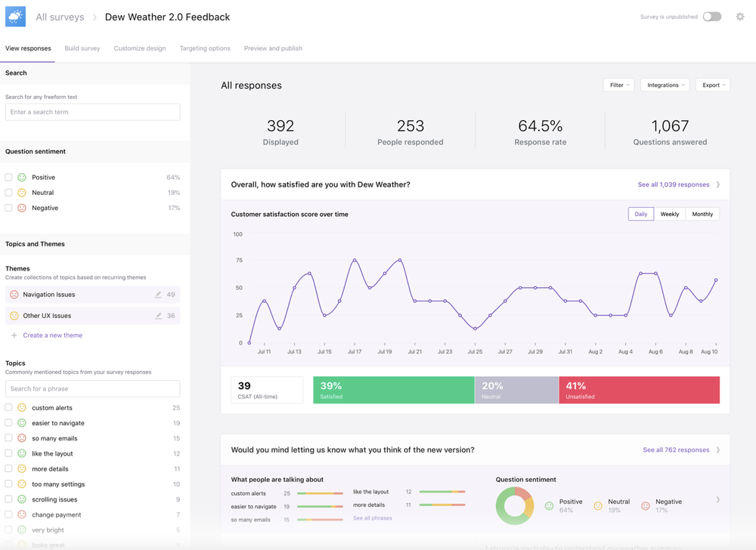This screenshot has width=756, height=550.
Task: Open the Export dropdown
Action: [x=713, y=85]
